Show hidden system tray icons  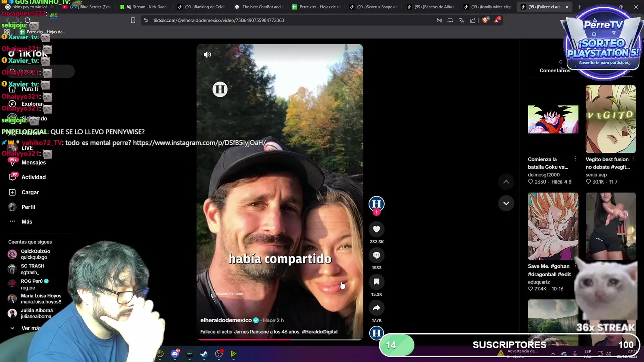tap(553, 353)
